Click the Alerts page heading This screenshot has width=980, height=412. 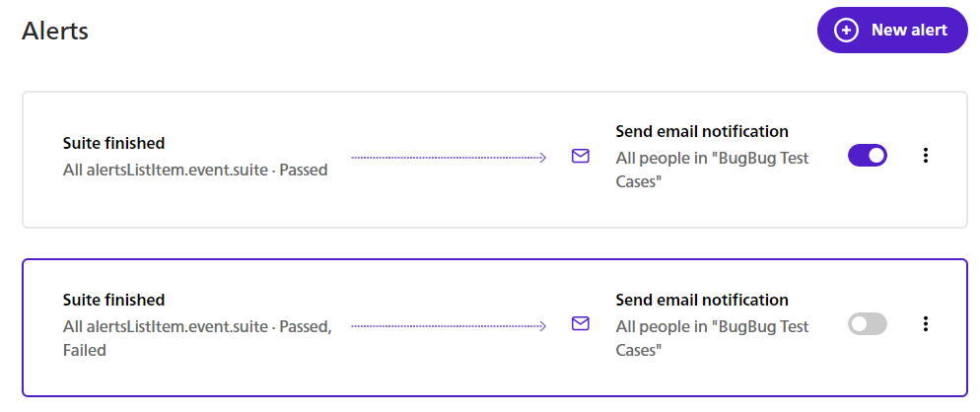pos(55,31)
